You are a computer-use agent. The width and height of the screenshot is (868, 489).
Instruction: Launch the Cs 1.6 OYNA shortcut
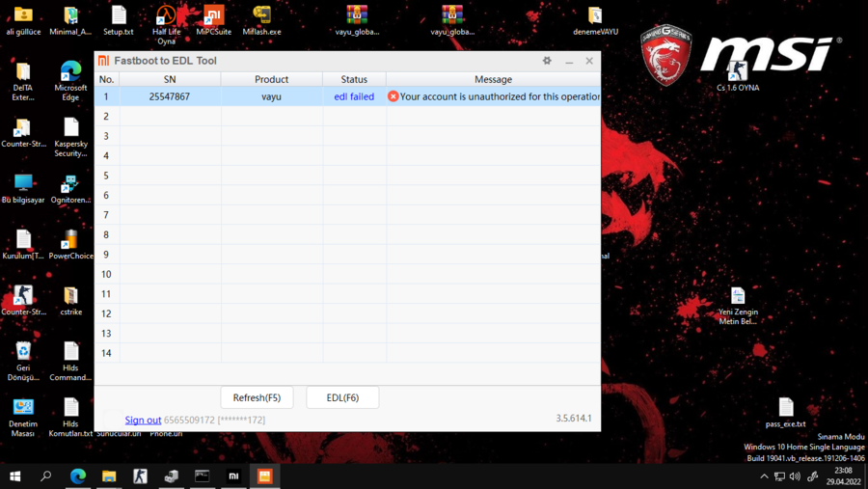coord(738,76)
